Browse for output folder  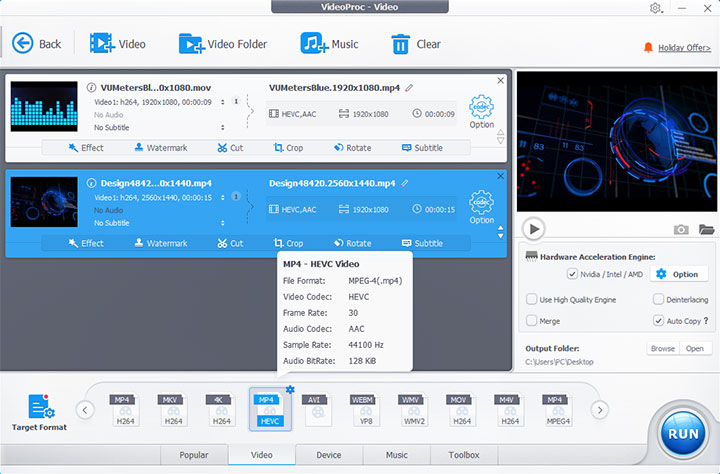tap(663, 349)
